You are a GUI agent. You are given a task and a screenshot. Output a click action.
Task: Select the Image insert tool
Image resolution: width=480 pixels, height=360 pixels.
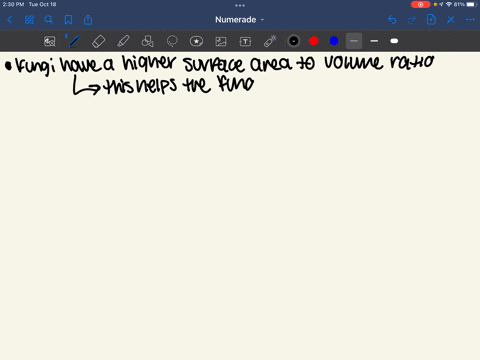(x=221, y=41)
